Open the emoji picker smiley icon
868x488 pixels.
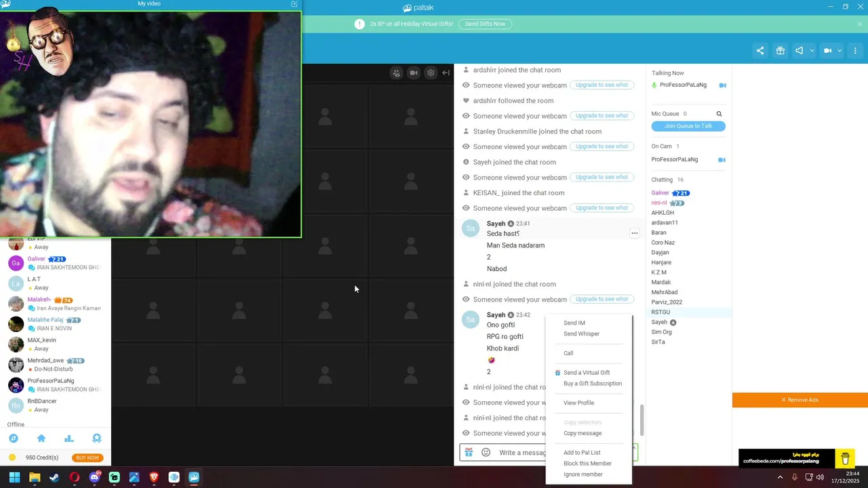point(486,452)
